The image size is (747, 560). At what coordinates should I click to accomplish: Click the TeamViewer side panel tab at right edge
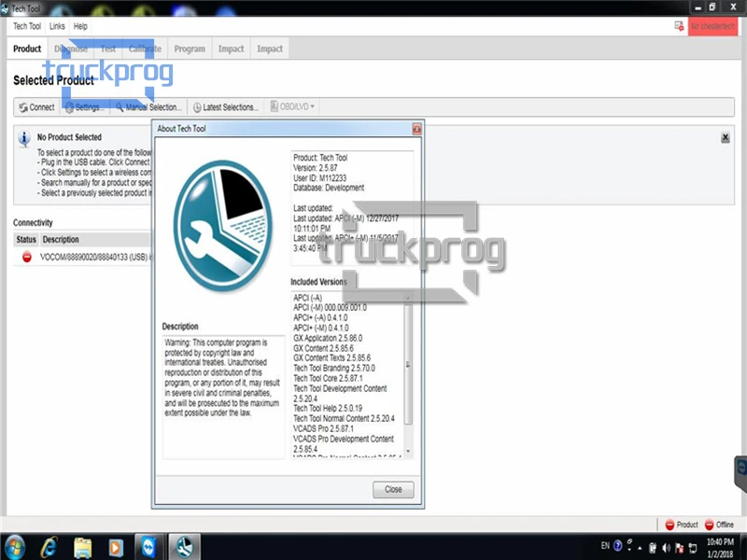(740, 473)
